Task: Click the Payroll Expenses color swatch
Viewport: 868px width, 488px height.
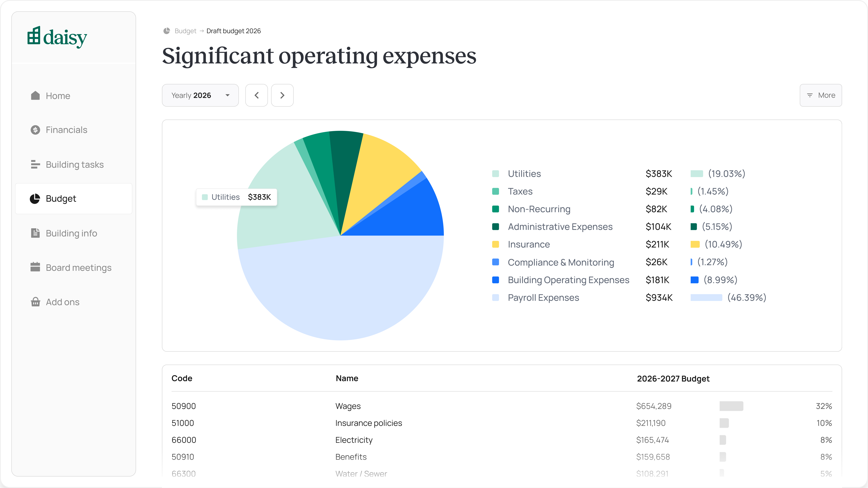Action: click(495, 297)
